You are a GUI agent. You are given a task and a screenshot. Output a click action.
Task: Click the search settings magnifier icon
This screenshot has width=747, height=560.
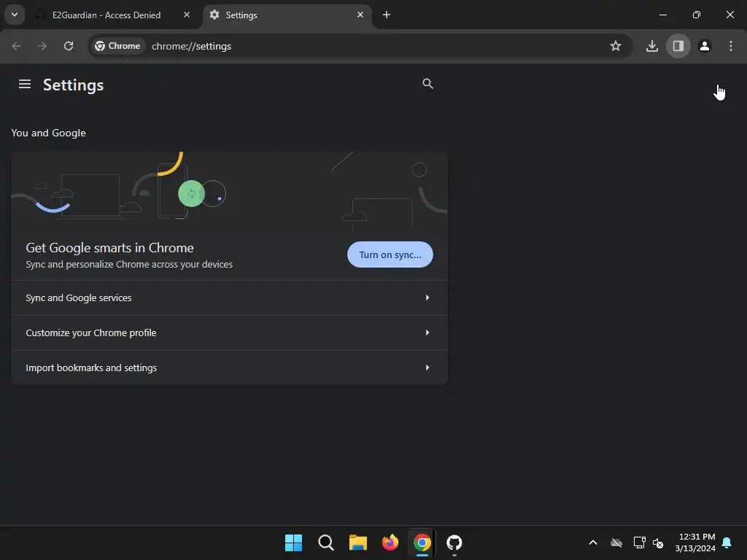pos(427,84)
